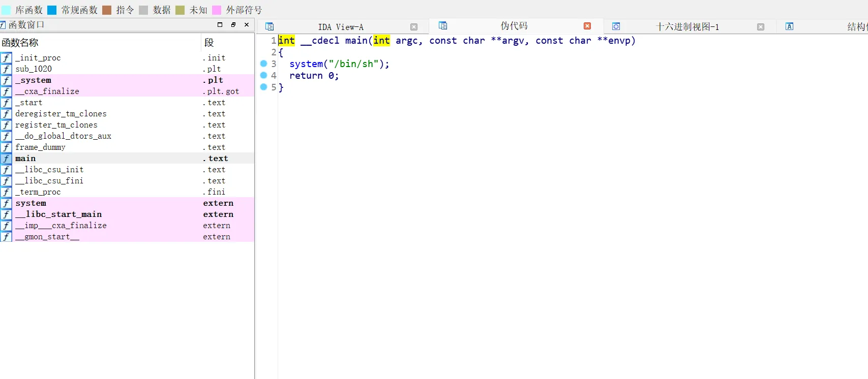Select the _init_proc function row
Screen dimensions: 868x379
[x=127, y=58]
